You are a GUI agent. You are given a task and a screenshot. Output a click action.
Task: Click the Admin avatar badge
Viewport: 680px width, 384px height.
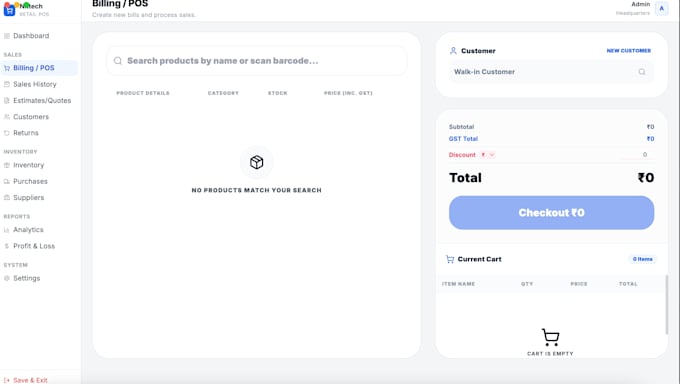coord(661,8)
